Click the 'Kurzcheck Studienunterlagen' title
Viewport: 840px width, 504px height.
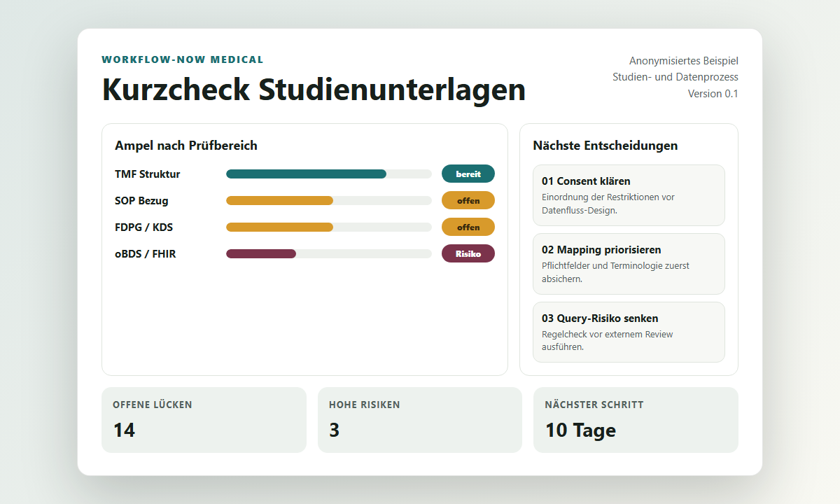[314, 90]
